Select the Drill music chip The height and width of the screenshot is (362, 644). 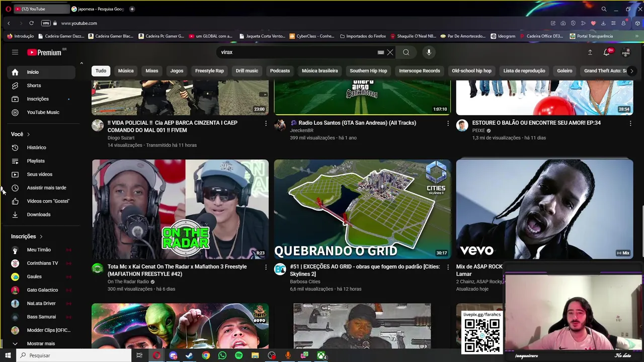click(247, 71)
